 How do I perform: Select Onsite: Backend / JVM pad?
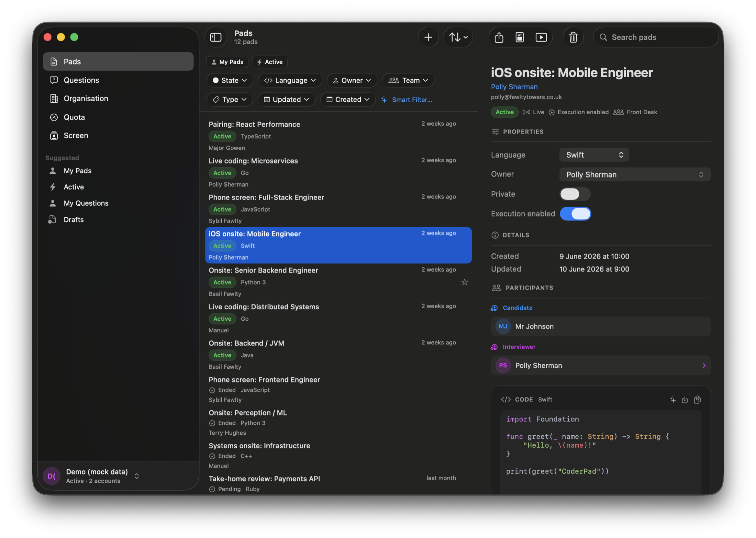click(338, 355)
